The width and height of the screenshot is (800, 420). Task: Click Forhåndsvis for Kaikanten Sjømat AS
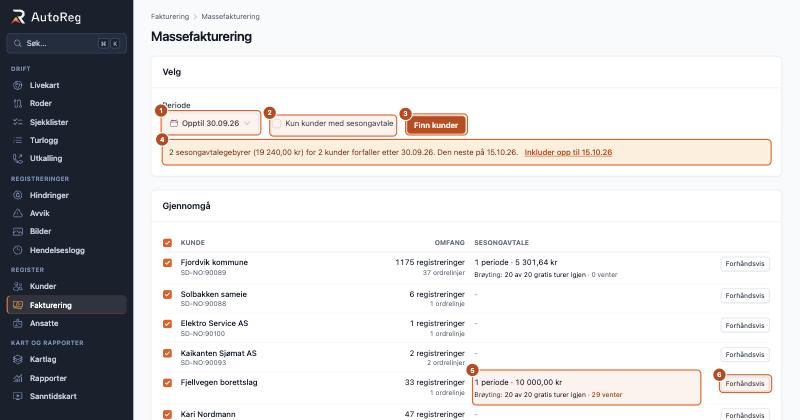pos(745,354)
